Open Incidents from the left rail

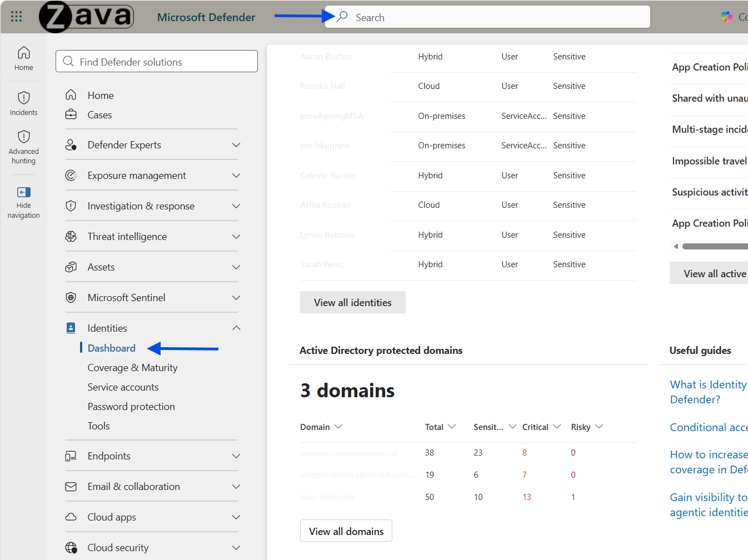(24, 103)
